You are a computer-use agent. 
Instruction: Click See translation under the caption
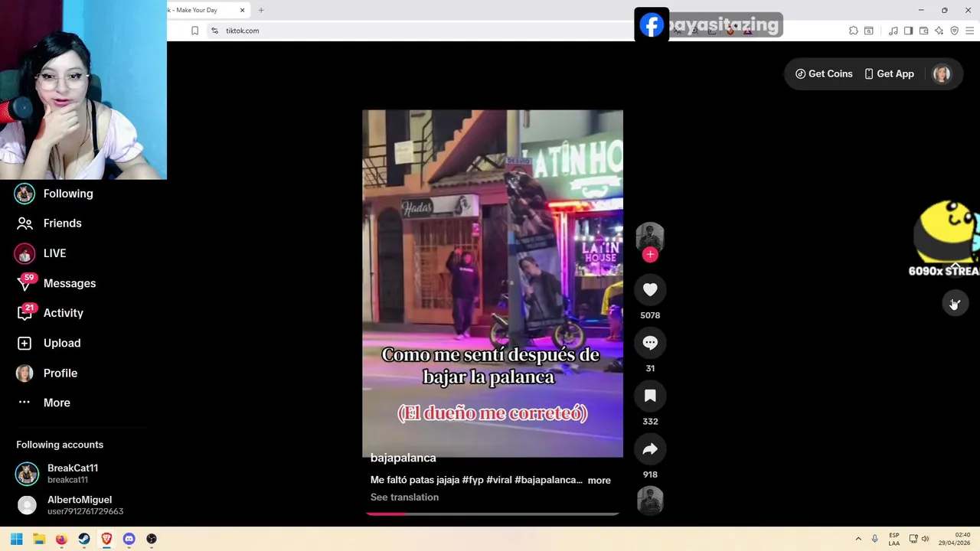pyautogui.click(x=404, y=497)
